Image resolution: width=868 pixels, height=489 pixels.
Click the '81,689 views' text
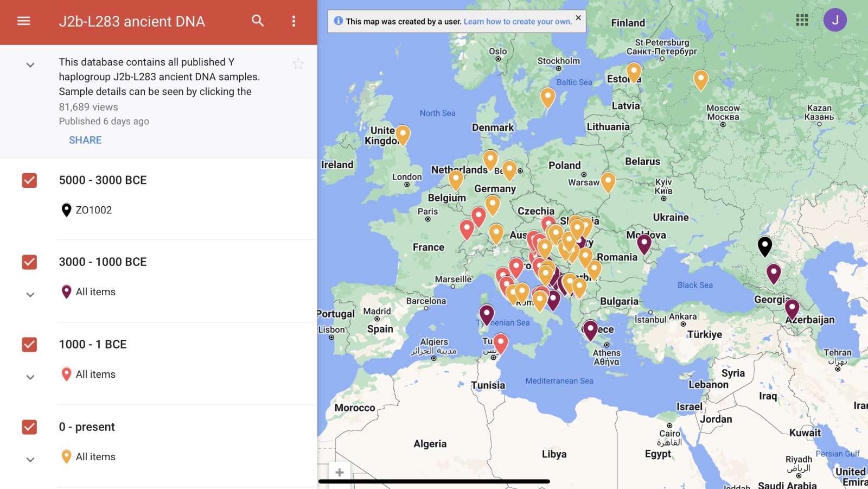88,107
